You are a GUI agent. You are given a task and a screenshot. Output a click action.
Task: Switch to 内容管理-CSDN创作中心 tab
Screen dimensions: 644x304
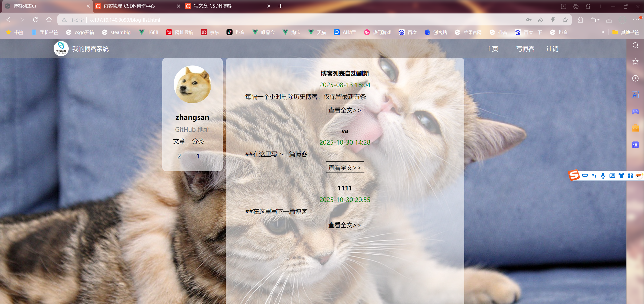(129, 6)
